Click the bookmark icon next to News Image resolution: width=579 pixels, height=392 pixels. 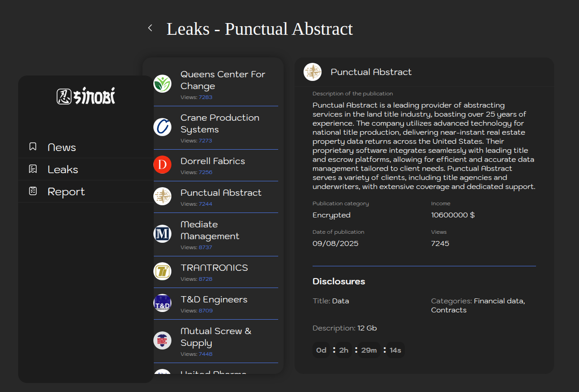tap(33, 146)
